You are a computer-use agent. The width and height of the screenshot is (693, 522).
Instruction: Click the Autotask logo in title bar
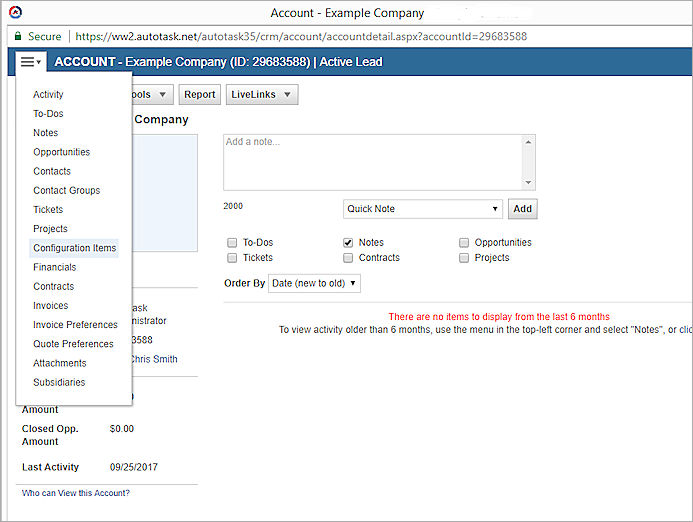click(x=13, y=13)
